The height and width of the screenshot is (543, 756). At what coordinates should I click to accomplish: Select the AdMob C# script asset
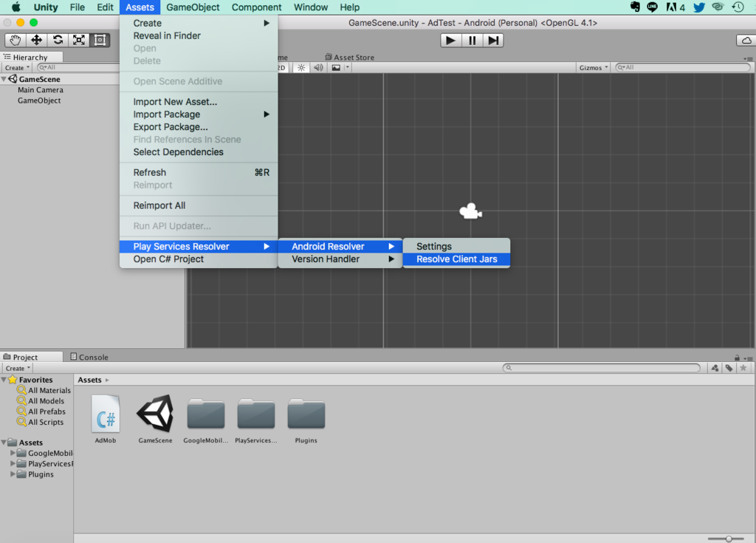pyautogui.click(x=106, y=419)
